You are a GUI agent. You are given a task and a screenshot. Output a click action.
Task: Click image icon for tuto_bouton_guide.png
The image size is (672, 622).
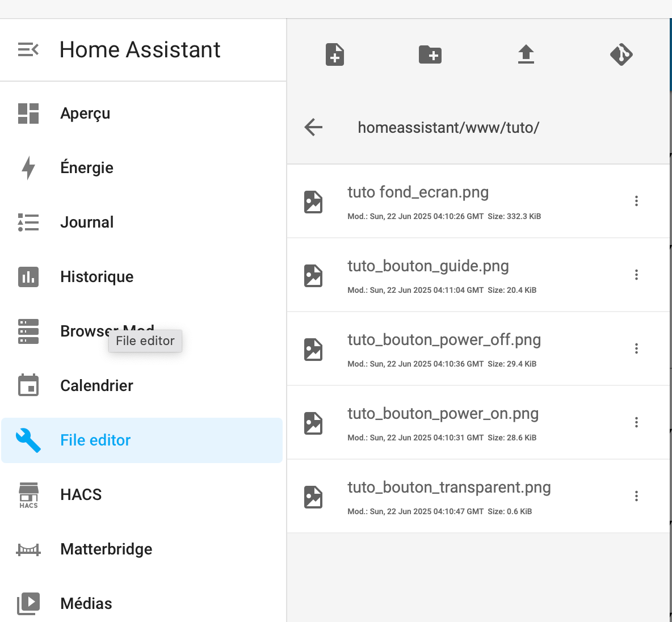[313, 276]
